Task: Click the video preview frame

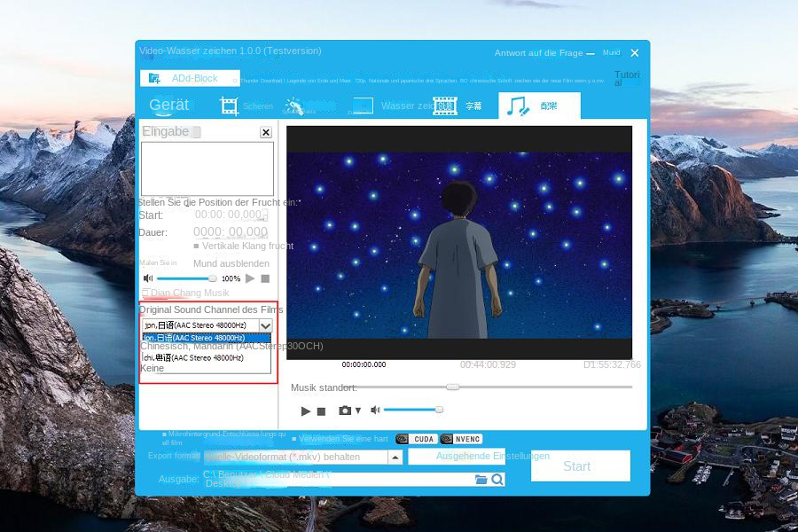Action: pos(459,242)
